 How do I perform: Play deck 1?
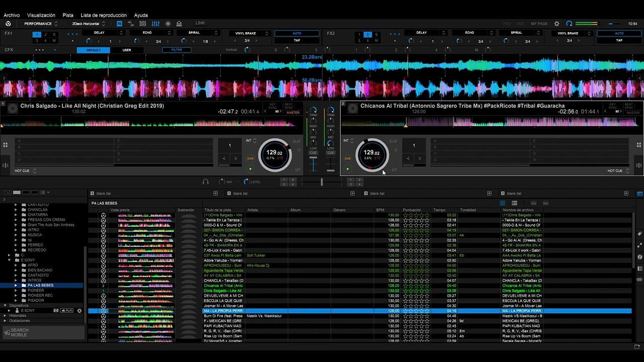coord(250,169)
